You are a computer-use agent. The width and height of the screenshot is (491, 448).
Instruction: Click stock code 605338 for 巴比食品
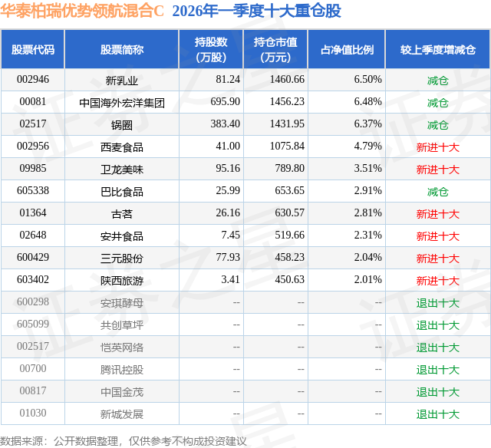[33, 191]
